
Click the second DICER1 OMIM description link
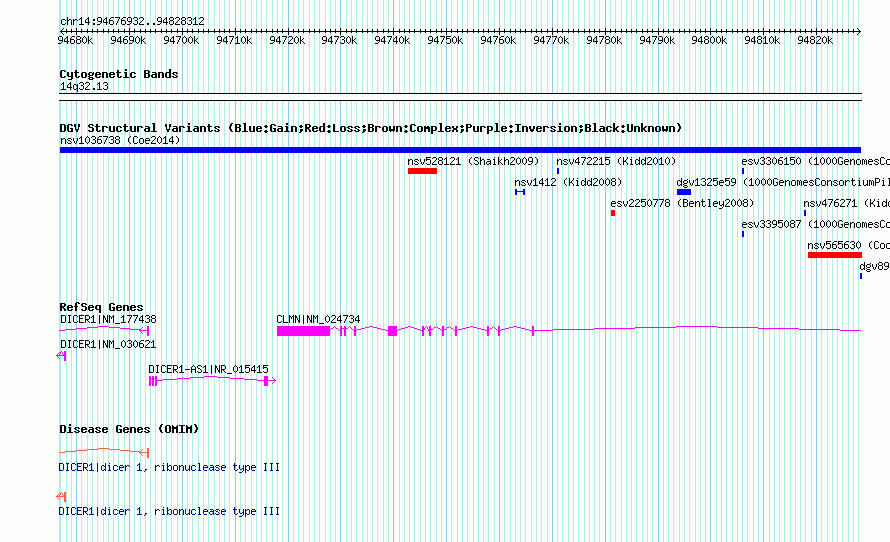click(x=169, y=511)
